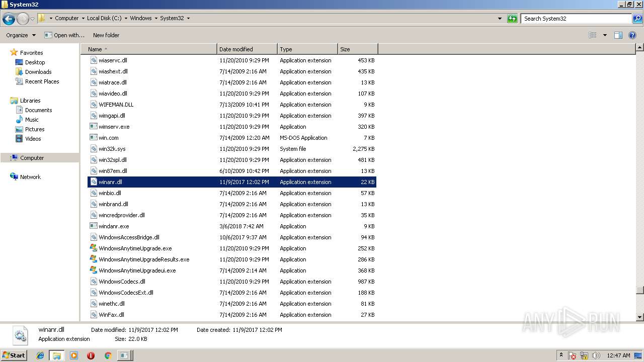Expand the Windows breadcrumb arrow
644x362 pixels.
tap(155, 18)
